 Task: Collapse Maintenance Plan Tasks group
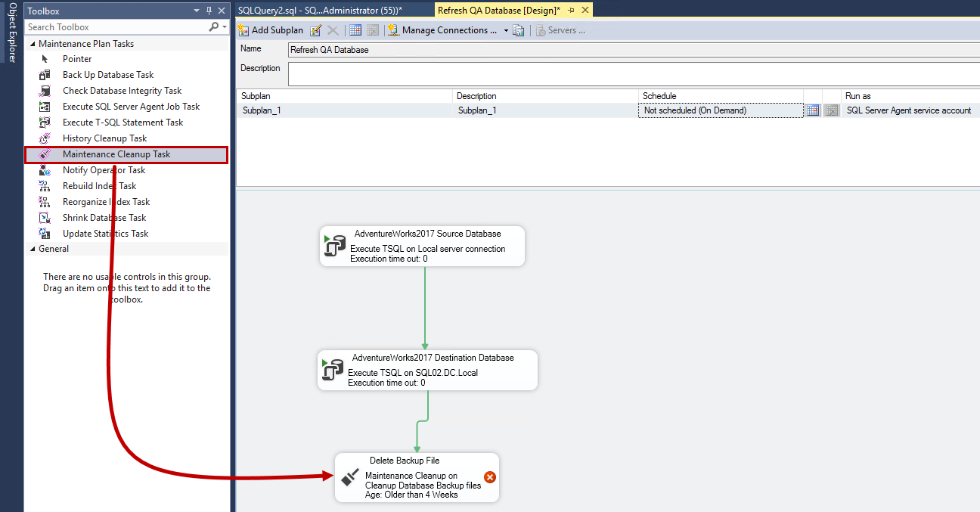33,44
